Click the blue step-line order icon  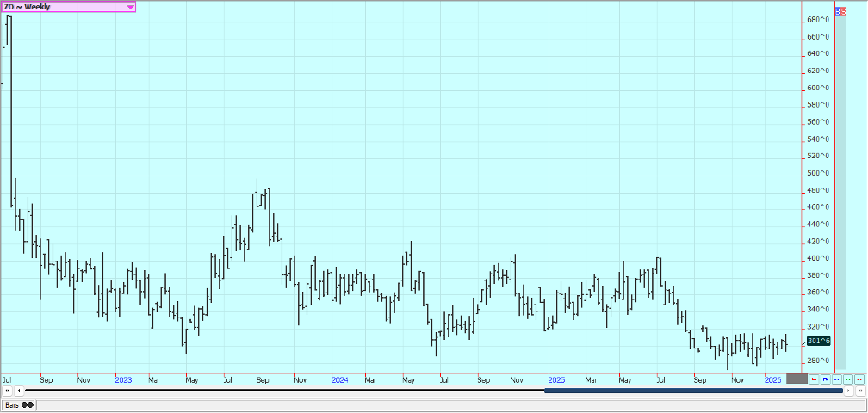click(x=826, y=379)
